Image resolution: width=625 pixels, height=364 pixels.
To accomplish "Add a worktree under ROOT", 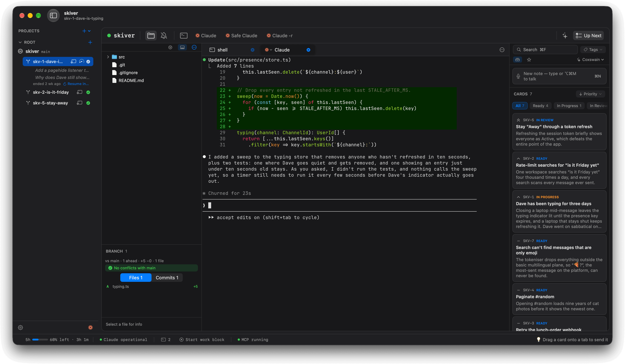I will point(90,42).
